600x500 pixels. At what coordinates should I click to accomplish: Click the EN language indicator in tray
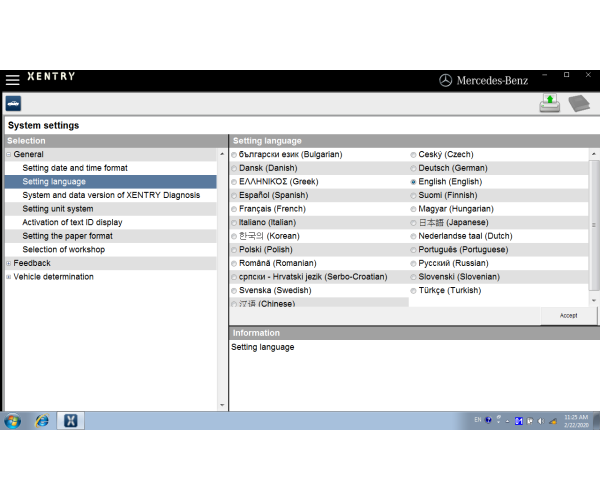click(x=478, y=420)
